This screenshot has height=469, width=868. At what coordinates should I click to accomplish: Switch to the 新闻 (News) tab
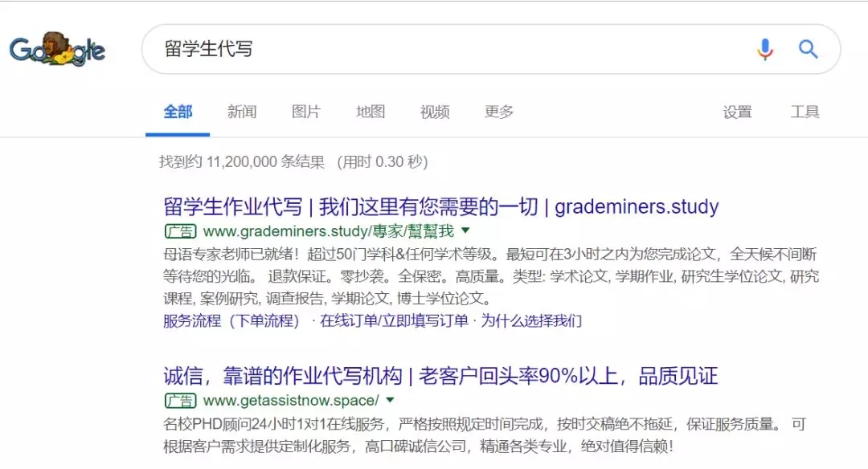[x=242, y=112]
